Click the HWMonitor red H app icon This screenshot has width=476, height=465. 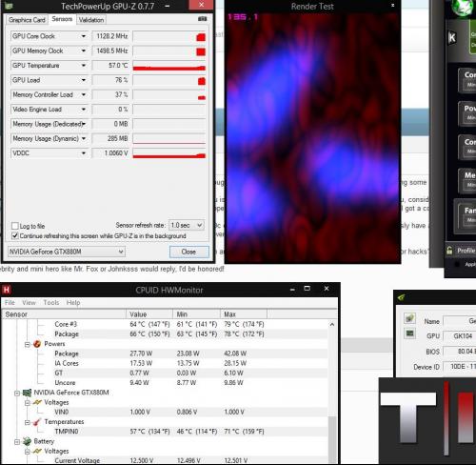[7, 290]
